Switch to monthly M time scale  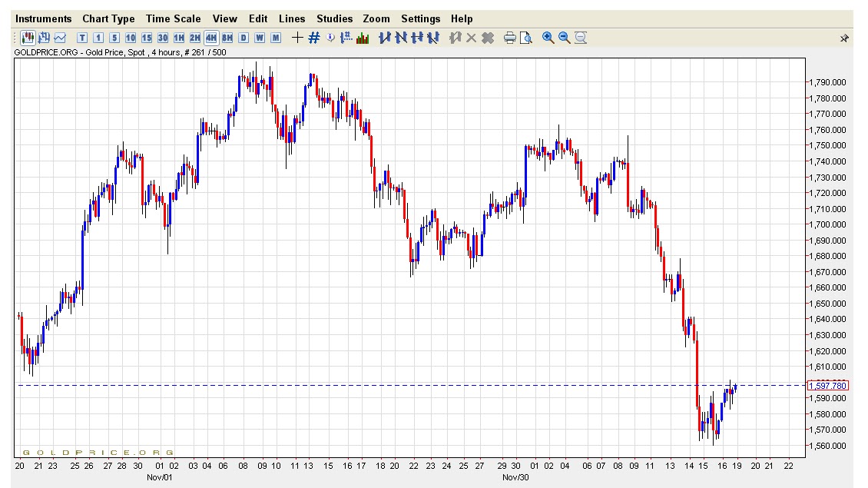[276, 38]
